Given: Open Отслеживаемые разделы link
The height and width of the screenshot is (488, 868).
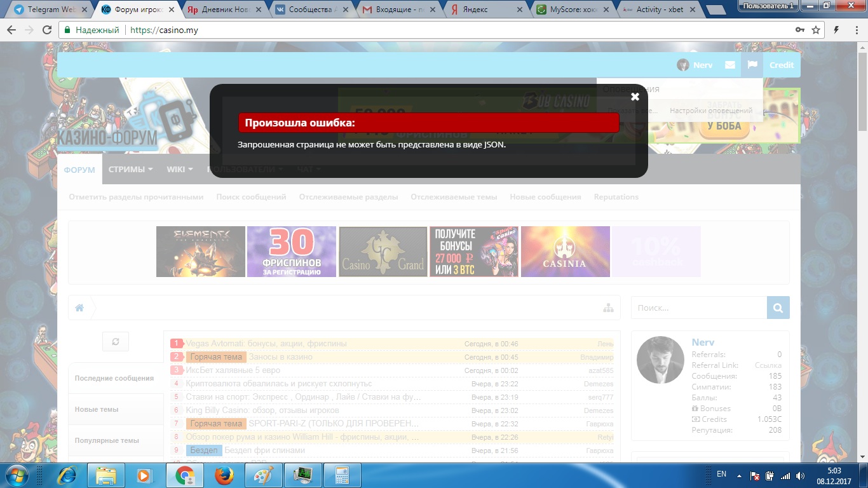Looking at the screenshot, I should tap(348, 197).
